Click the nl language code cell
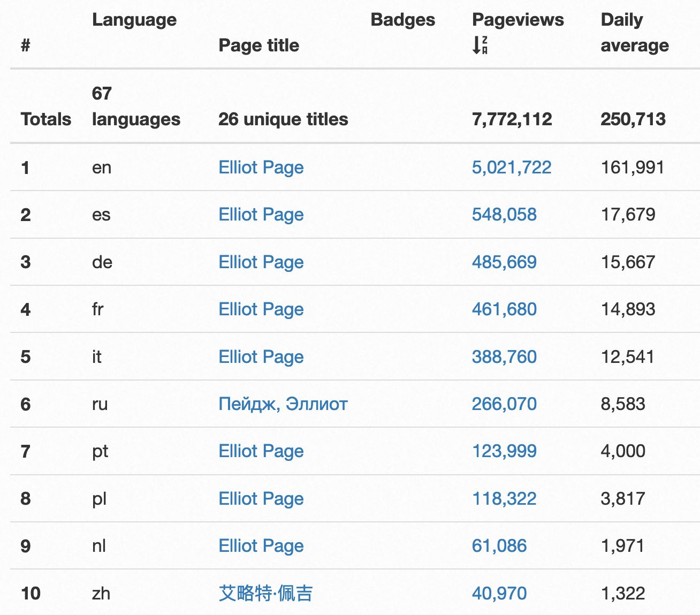This screenshot has width=700, height=615. point(99,546)
